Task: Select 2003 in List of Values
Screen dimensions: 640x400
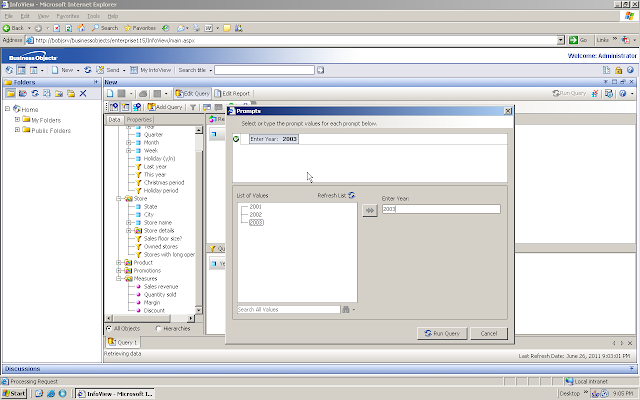Action: [256, 222]
